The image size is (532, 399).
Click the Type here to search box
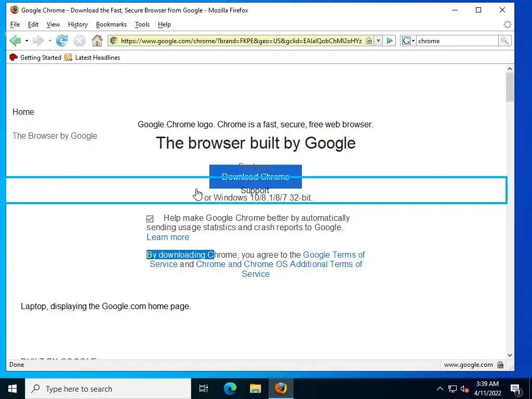[x=108, y=389]
